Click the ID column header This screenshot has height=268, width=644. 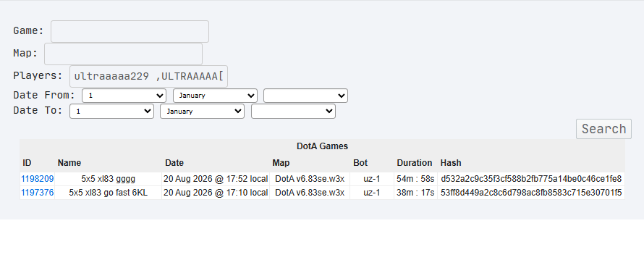(27, 163)
